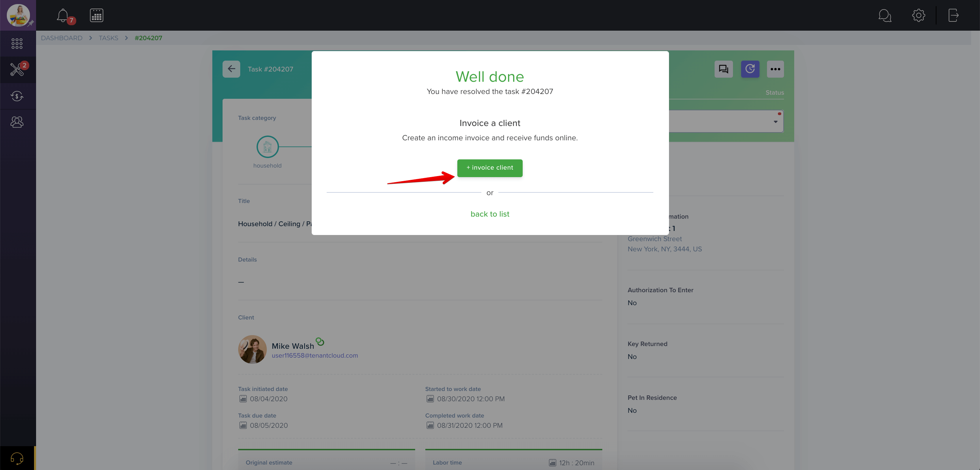Viewport: 980px width, 470px height.
Task: Click the 08/04/2020 initiated date
Action: click(x=268, y=399)
